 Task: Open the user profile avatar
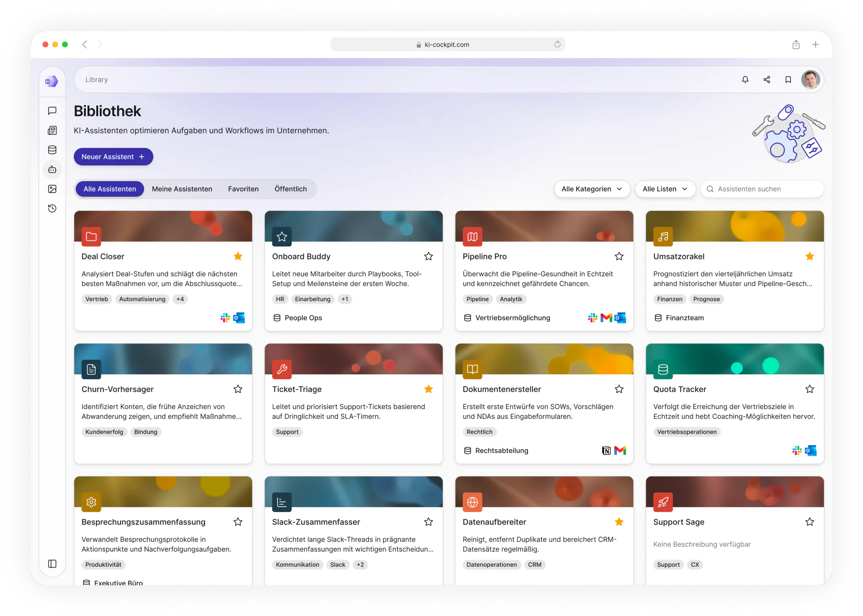pos(810,80)
